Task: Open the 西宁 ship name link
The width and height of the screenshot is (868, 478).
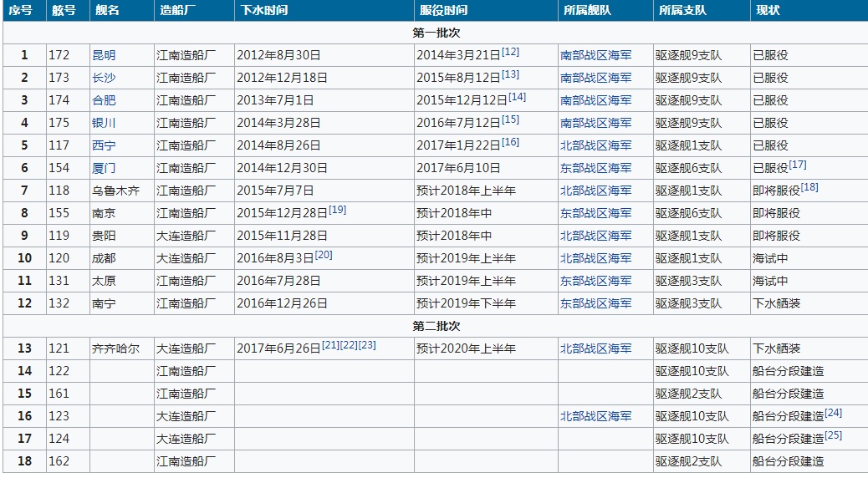Action: 104,145
